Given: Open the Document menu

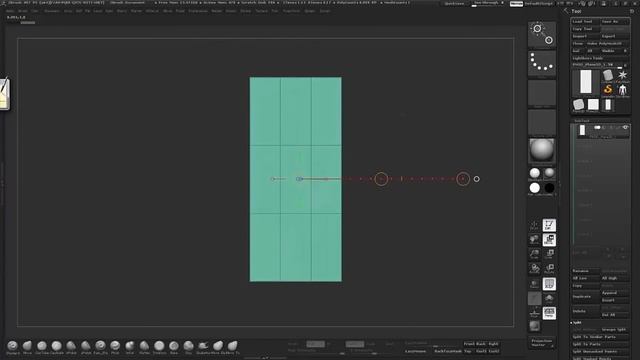Looking at the screenshot, I should click(52, 11).
